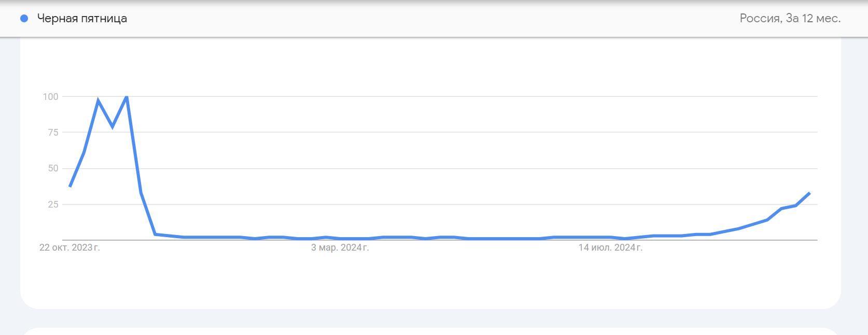This screenshot has width=868, height=335.
Task: Click the rightmost end point of the line
Action: [x=809, y=193]
